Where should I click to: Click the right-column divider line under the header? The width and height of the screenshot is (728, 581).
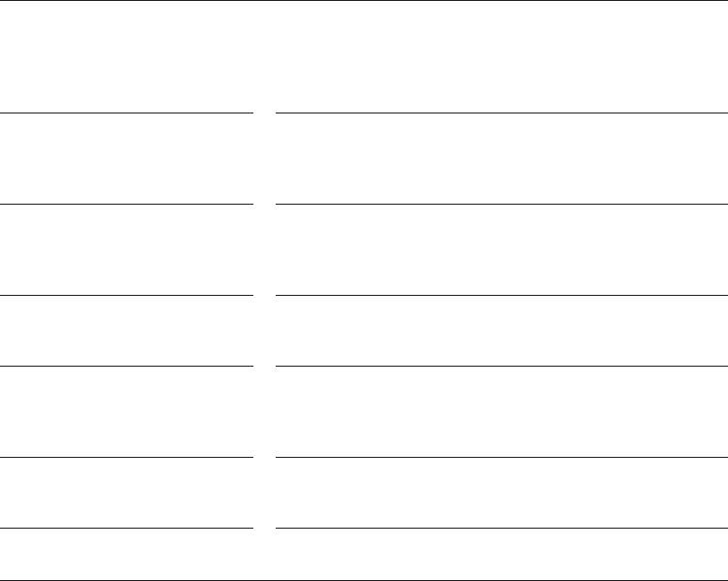point(501,113)
